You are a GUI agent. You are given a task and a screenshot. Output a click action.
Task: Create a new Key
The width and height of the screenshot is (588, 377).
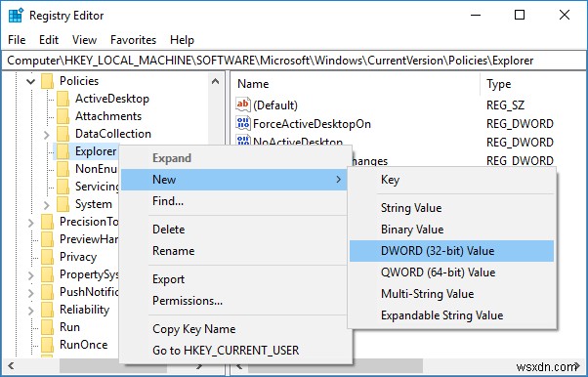(x=452, y=180)
